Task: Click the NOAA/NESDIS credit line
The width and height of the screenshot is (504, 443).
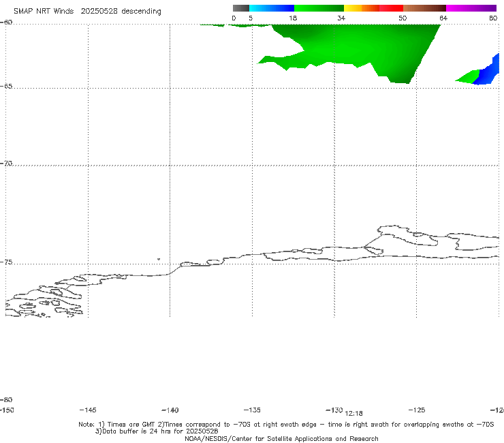Action: click(x=281, y=439)
